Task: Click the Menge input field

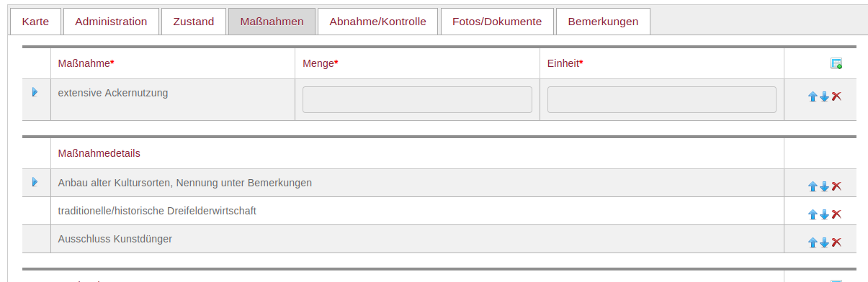Action: [417, 100]
